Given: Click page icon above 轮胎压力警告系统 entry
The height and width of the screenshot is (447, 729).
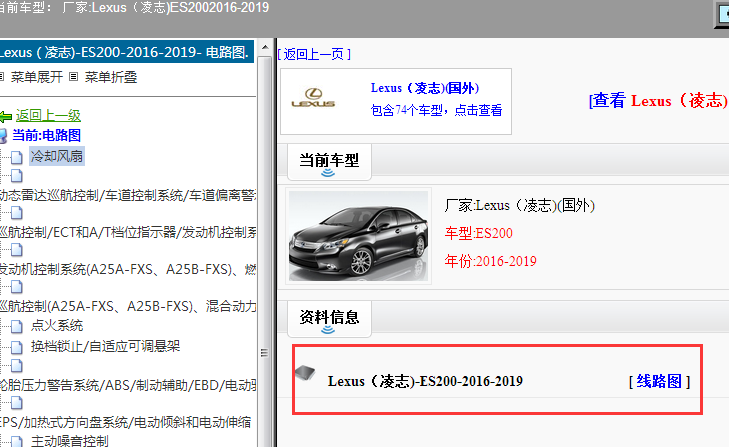Looking at the screenshot, I should tap(17, 366).
